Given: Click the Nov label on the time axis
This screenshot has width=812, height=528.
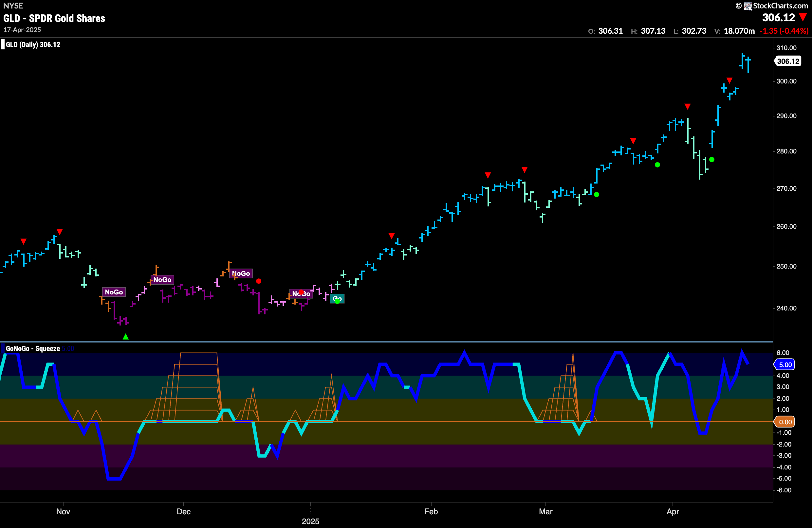Looking at the screenshot, I should 63,512.
